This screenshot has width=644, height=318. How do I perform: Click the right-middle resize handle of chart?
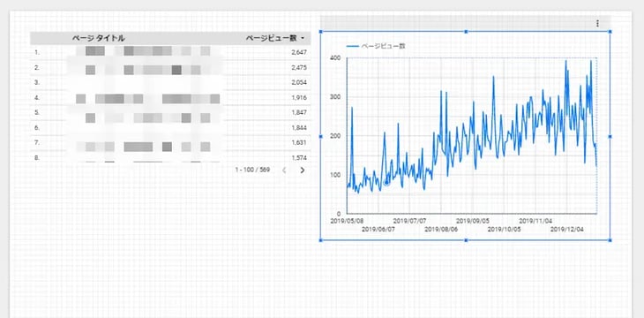pos(610,136)
